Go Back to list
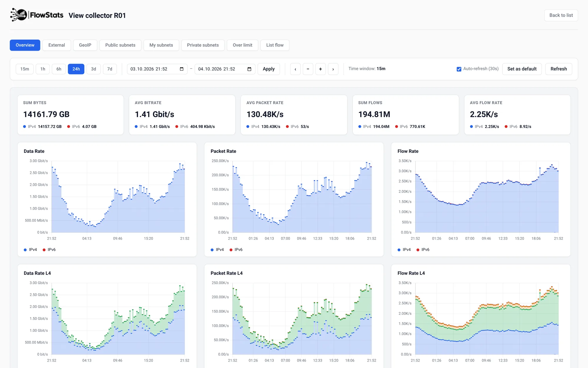The height and width of the screenshot is (368, 588). (x=561, y=15)
